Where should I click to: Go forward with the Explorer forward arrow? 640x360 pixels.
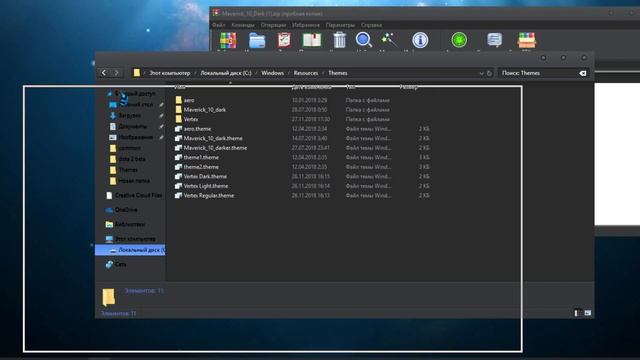click(x=117, y=73)
